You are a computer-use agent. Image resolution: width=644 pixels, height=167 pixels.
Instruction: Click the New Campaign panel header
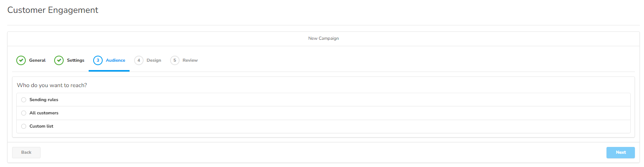324,39
